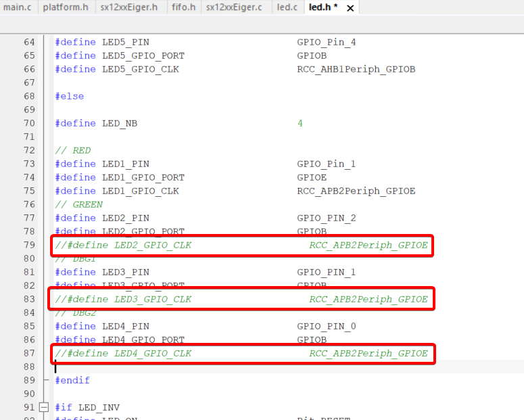This screenshot has width=524, height=420.
Task: Click line number 70 in the margin
Action: (x=28, y=123)
